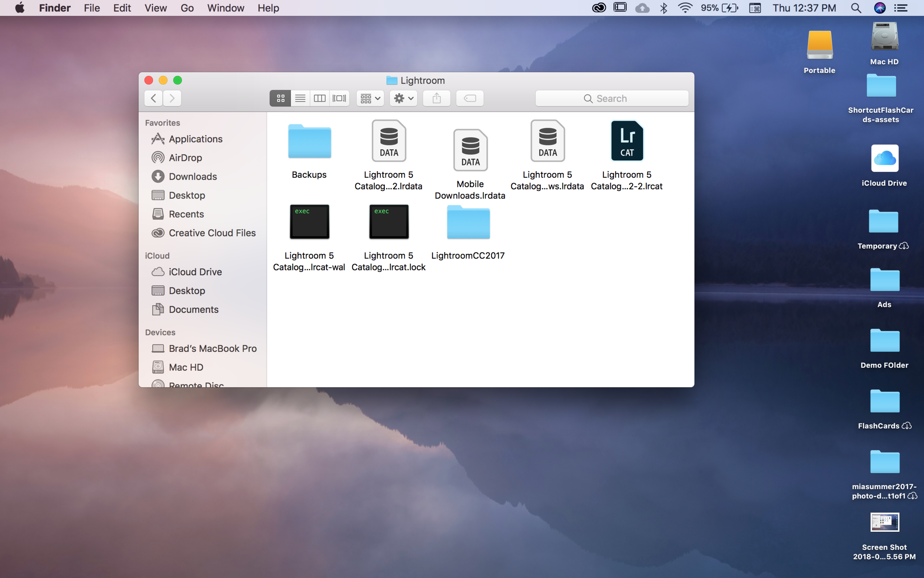This screenshot has width=924, height=578.
Task: Open the arrange-by grouping dropdown
Action: click(x=370, y=98)
